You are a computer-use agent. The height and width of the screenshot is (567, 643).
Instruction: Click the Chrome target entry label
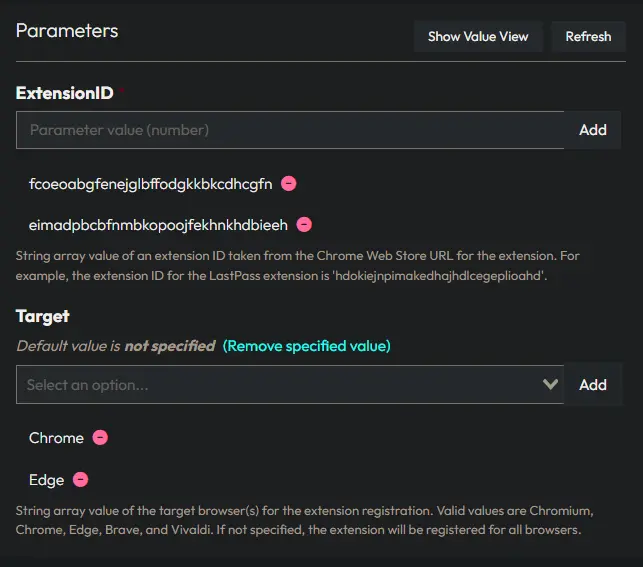click(x=56, y=438)
